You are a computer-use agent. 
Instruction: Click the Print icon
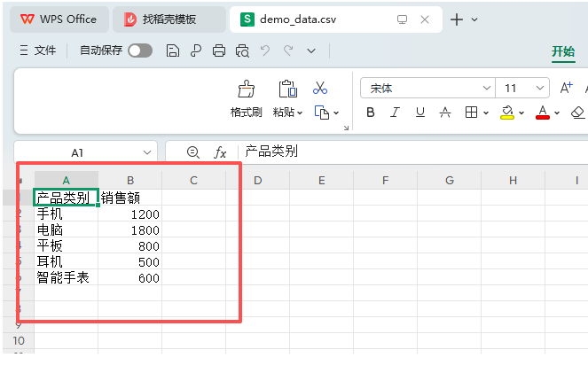click(x=219, y=51)
